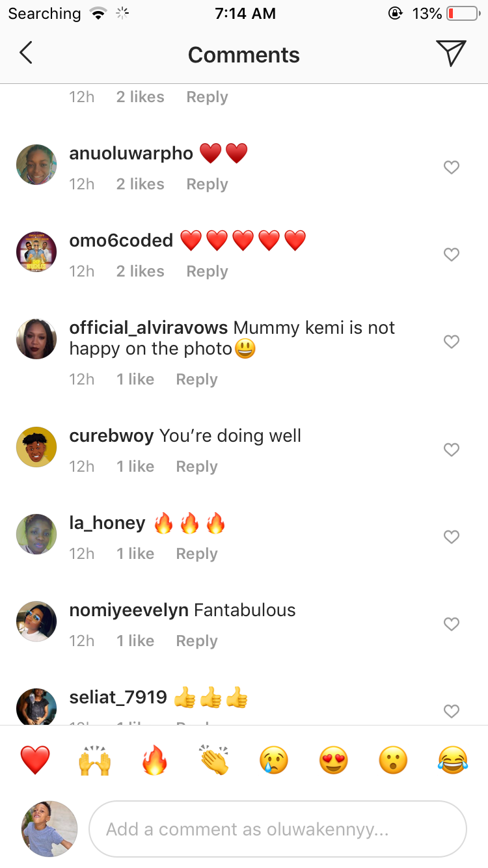Tap the share paper-plane icon
Viewport: 488px width, 868px height.
pos(451,53)
